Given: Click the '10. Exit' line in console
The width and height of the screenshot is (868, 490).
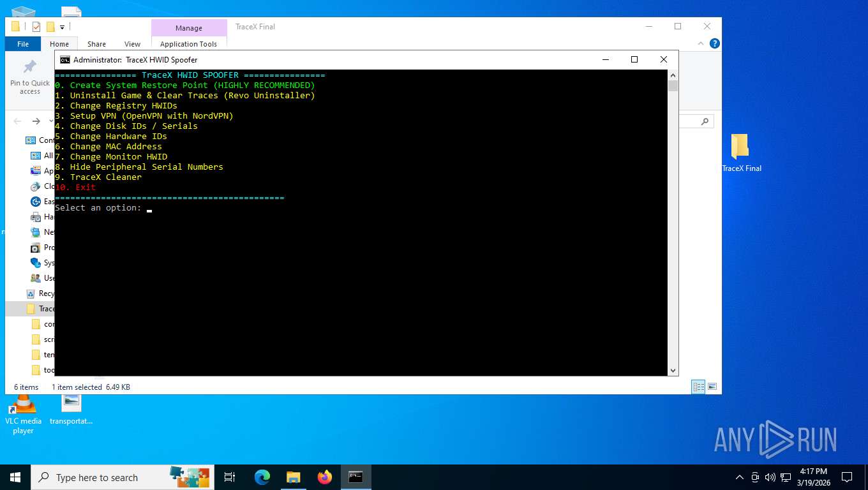Looking at the screenshot, I should 75,187.
